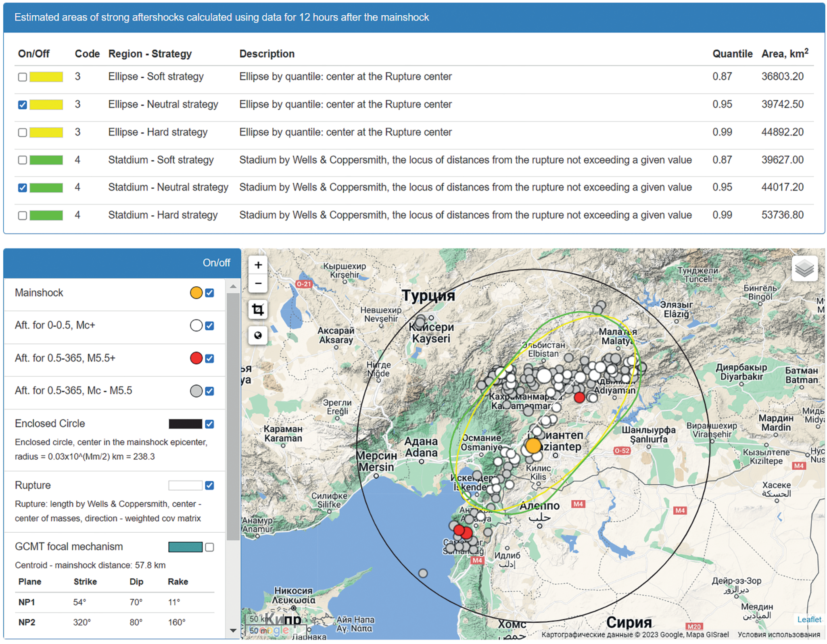Zoom out on the map
Image resolution: width=827 pixels, height=644 pixels.
click(258, 283)
